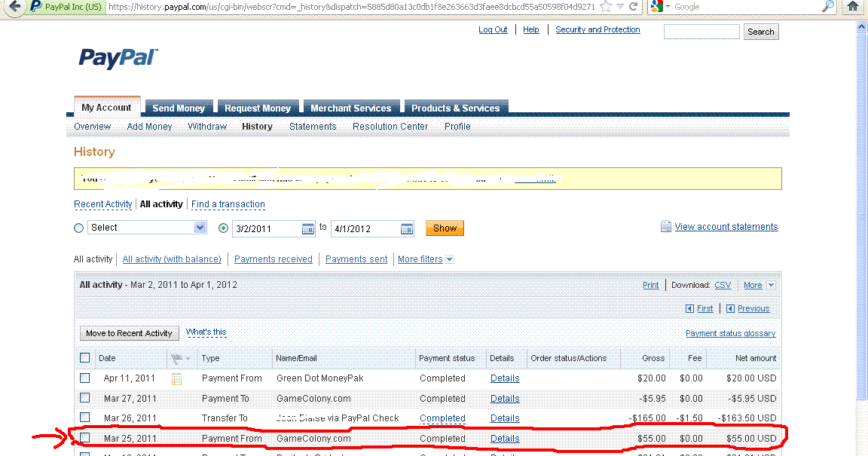
Task: Click the First page arrow icon
Action: pos(689,308)
